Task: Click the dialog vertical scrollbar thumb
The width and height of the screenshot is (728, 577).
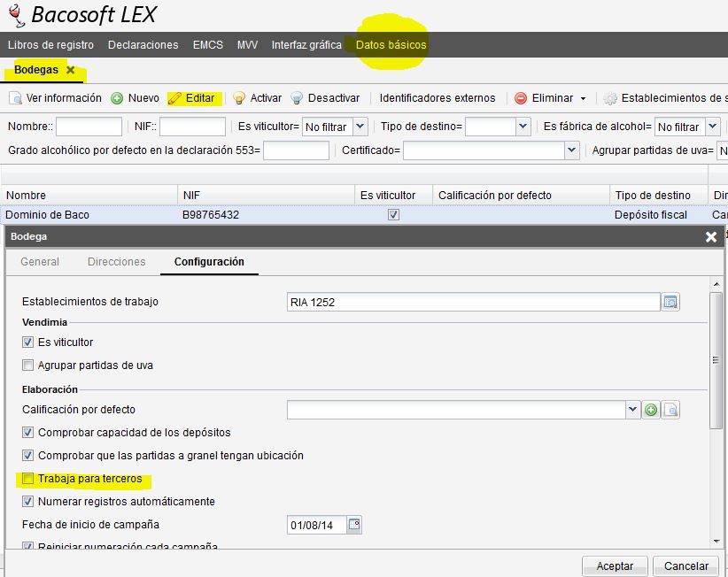Action: pos(716,360)
